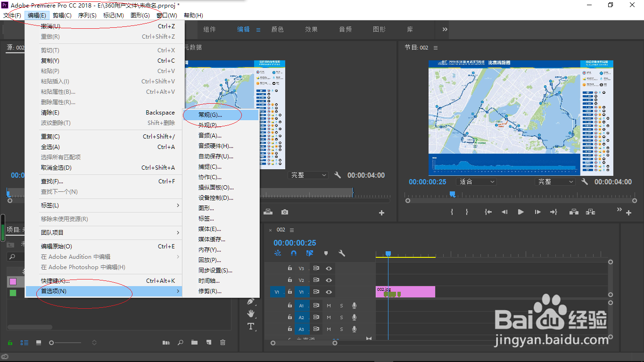Click Find magnifier in Project panel footer

[x=181, y=343]
